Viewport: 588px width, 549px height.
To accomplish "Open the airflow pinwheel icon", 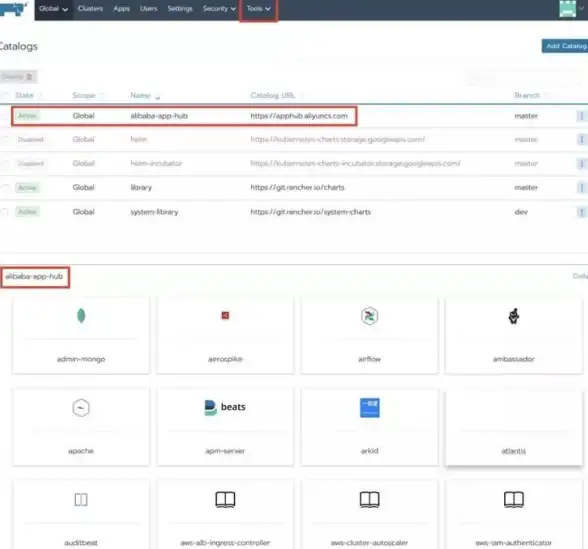I will coord(369,316).
